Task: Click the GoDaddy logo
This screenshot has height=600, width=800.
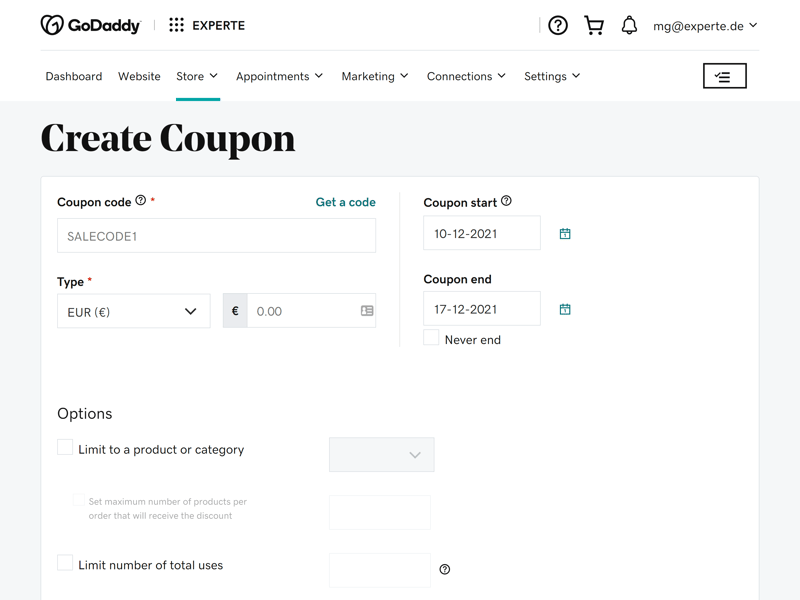Action: point(90,25)
